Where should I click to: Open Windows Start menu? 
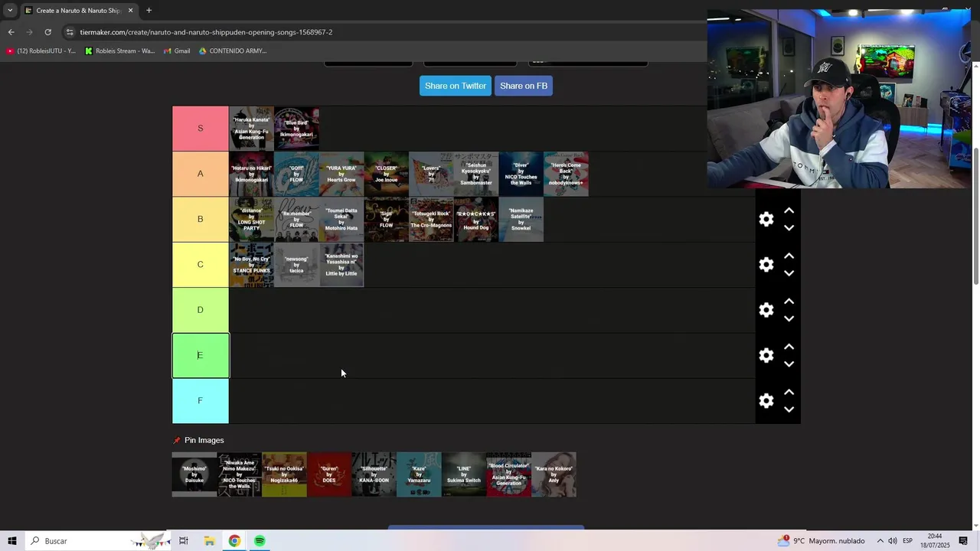pyautogui.click(x=12, y=541)
